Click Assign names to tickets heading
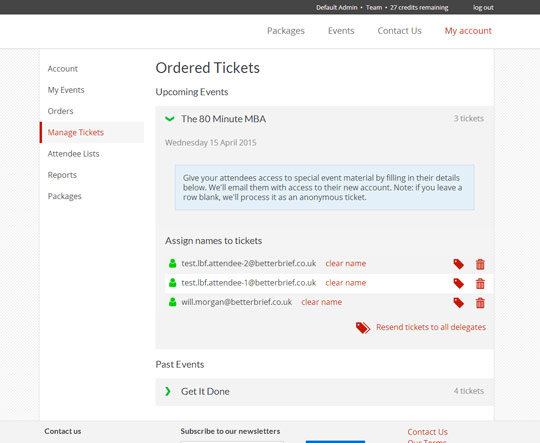This screenshot has height=443, width=540. pos(214,241)
